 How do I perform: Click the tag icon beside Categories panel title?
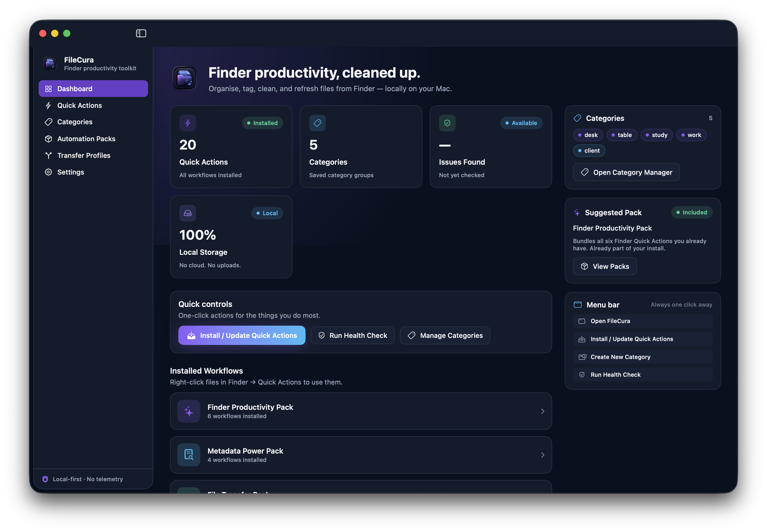[577, 118]
